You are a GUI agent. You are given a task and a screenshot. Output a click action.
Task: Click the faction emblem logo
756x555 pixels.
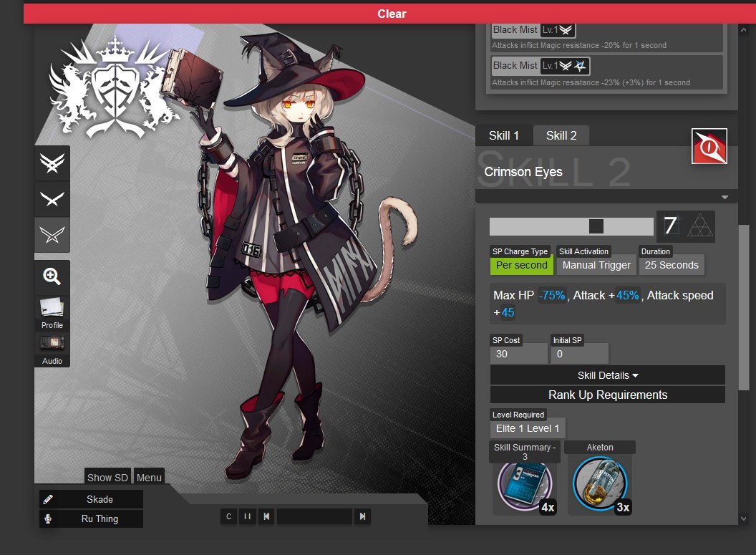tap(115, 87)
